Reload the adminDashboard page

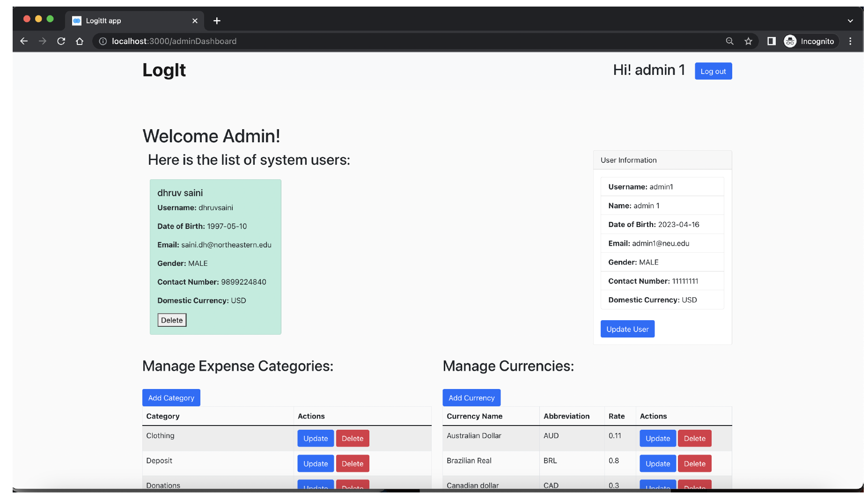pos(61,41)
